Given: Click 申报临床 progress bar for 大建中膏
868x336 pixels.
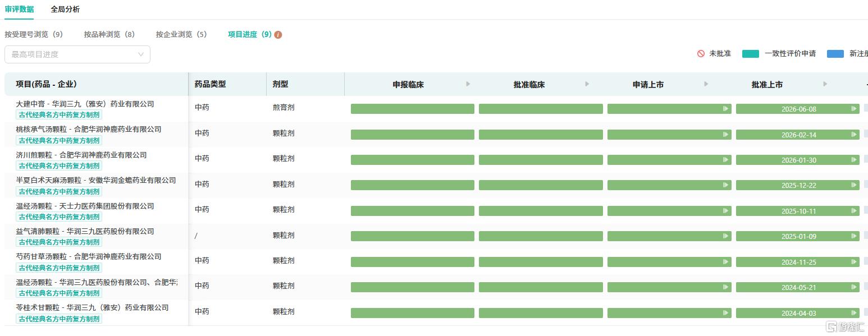Looking at the screenshot, I should point(413,109).
